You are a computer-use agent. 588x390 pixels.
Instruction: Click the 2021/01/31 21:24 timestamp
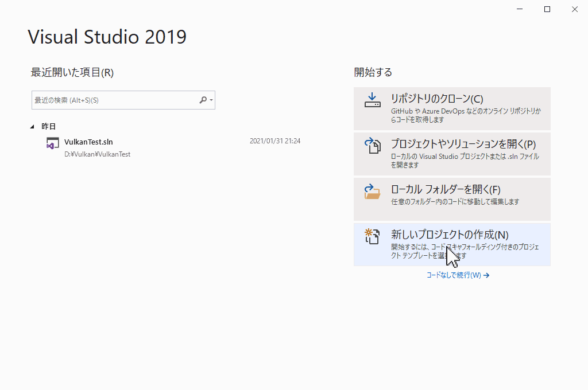(275, 141)
